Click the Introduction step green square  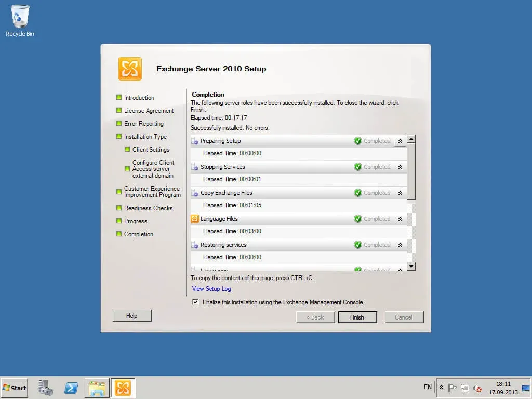(x=119, y=97)
